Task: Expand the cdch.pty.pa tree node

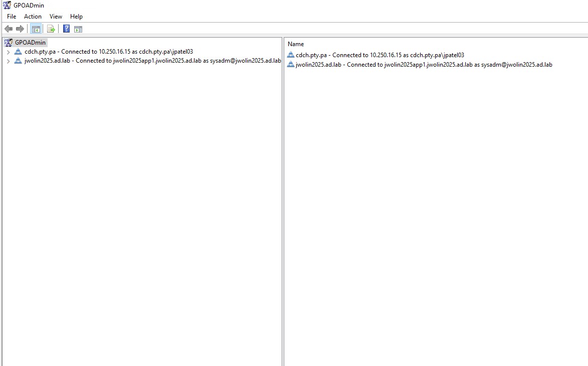Action: pos(9,52)
